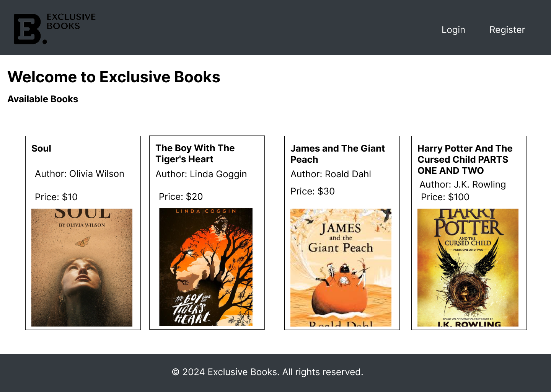551x392 pixels.
Task: Click the Exclusive Books logo
Action: coord(54,28)
